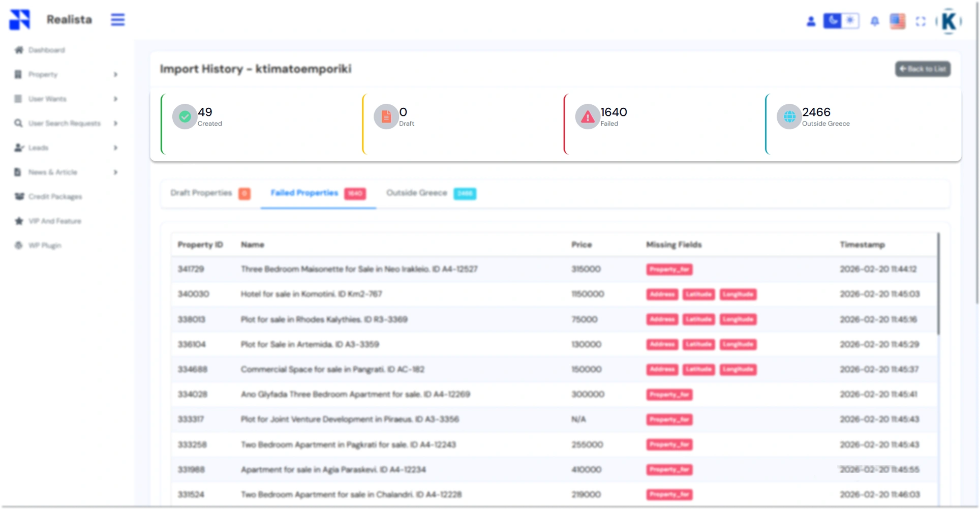Click the WP Plugin sidebar icon
980x509 pixels.
coord(19,245)
